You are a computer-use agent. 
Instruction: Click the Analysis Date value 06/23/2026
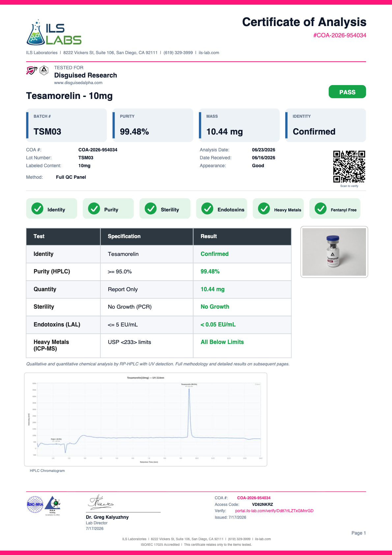(264, 150)
